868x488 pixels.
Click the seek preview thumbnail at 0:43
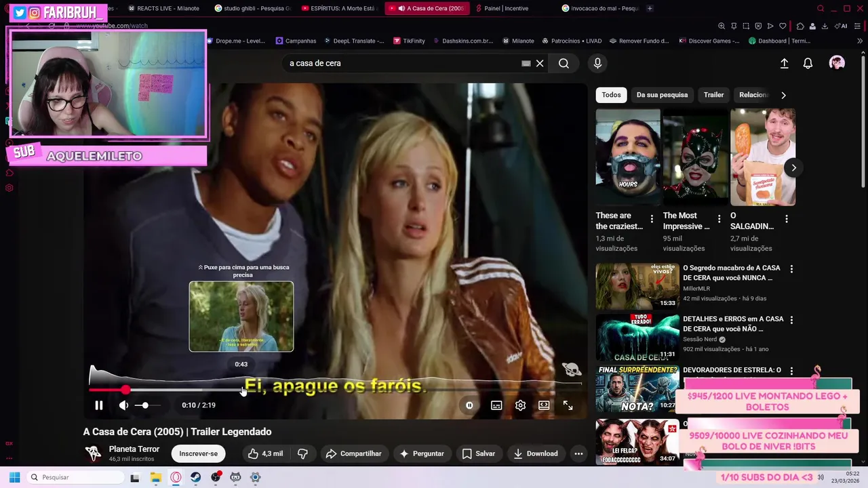241,317
